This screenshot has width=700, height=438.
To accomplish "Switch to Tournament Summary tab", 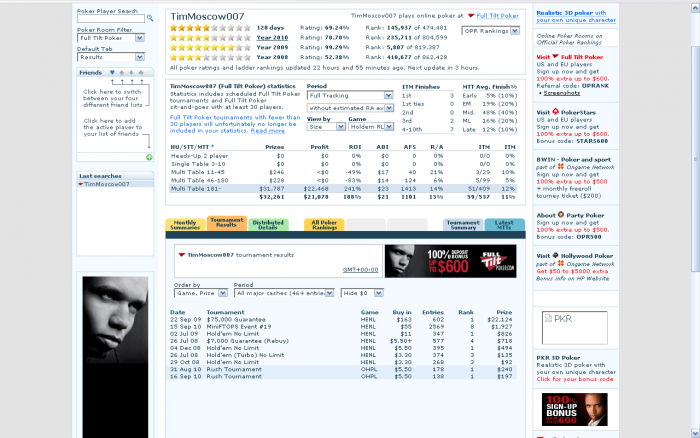I will [463, 225].
